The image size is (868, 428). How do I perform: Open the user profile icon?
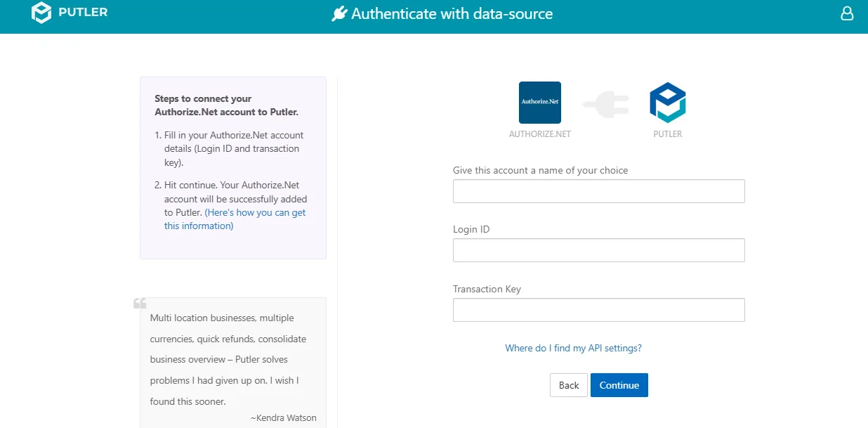[847, 13]
